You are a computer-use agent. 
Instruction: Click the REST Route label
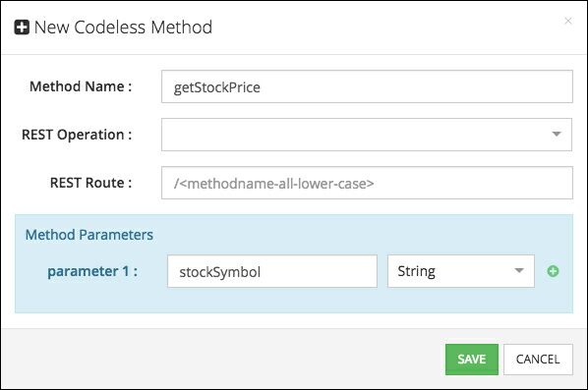(x=91, y=183)
